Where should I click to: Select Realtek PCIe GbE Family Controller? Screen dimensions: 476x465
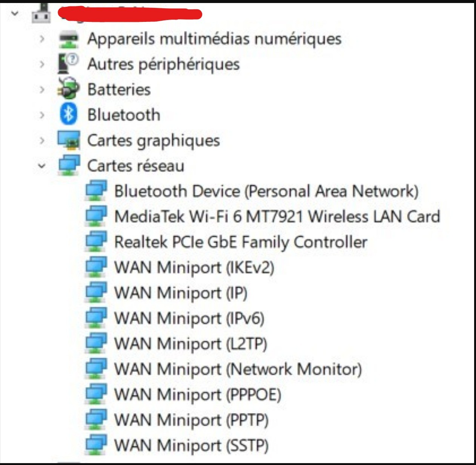tap(241, 242)
